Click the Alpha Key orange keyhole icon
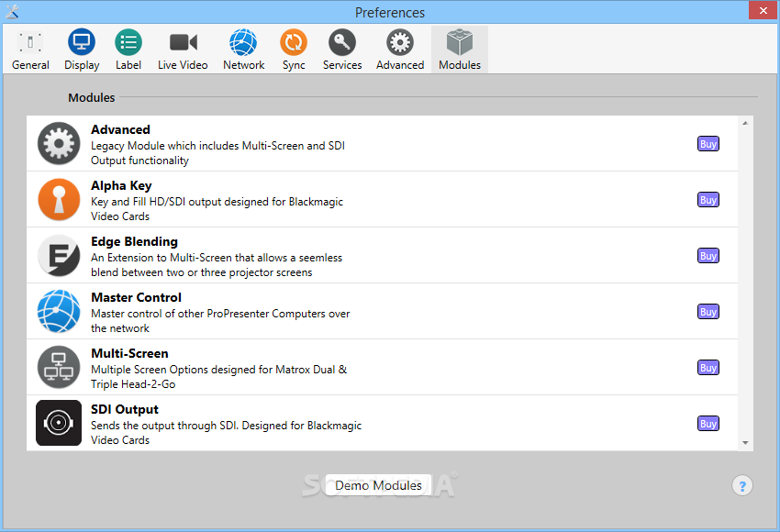The width and height of the screenshot is (780, 532). pos(59,199)
